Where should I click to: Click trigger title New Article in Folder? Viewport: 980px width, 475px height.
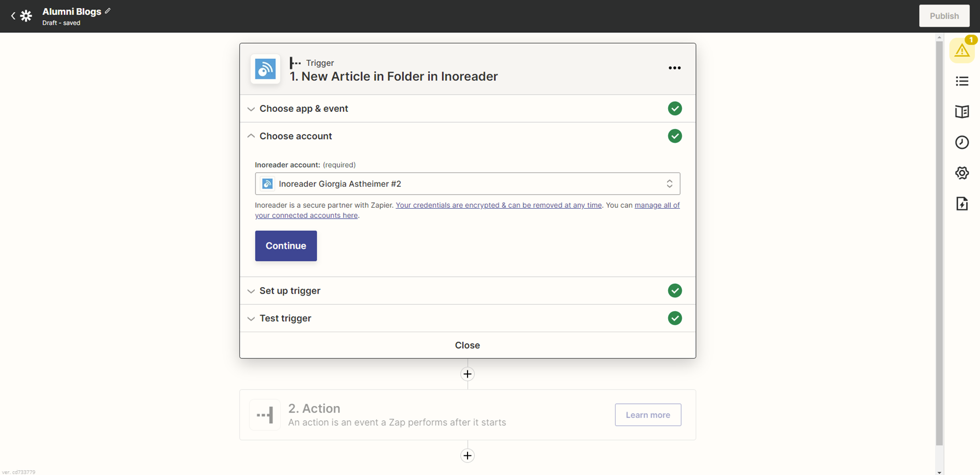[394, 77]
